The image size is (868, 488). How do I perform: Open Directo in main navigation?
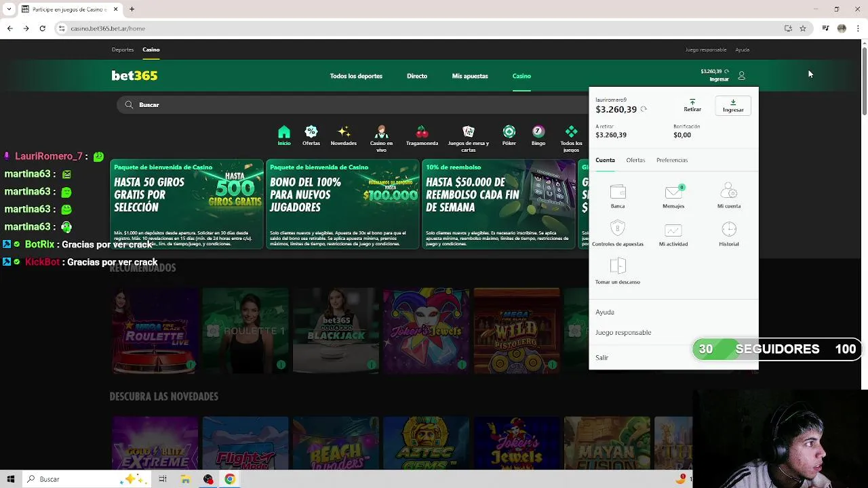pos(417,76)
